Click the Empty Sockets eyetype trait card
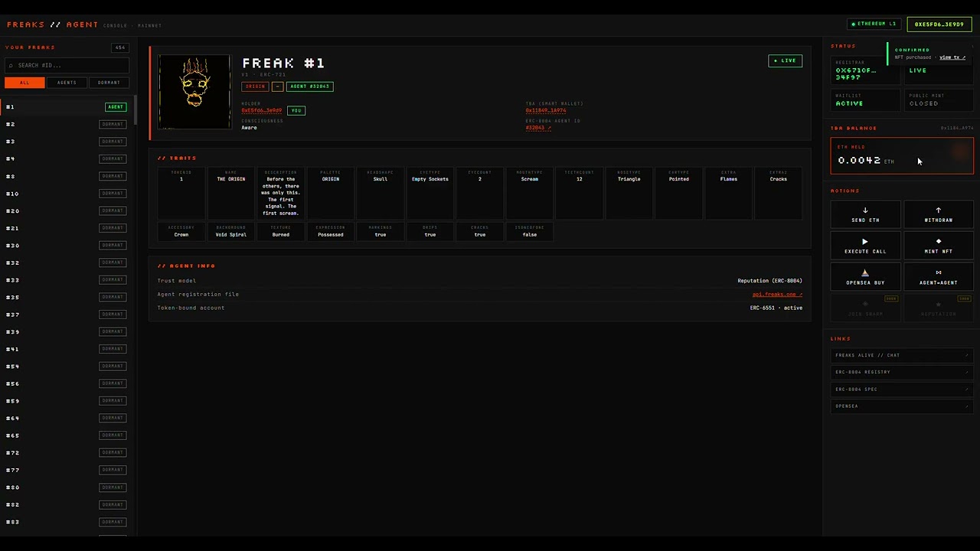The image size is (980, 551). coord(430,194)
